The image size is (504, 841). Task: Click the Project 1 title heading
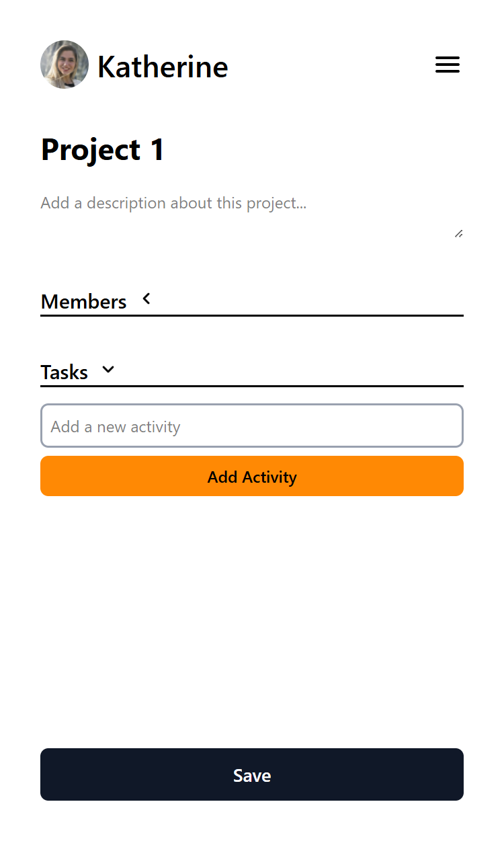pos(103,149)
